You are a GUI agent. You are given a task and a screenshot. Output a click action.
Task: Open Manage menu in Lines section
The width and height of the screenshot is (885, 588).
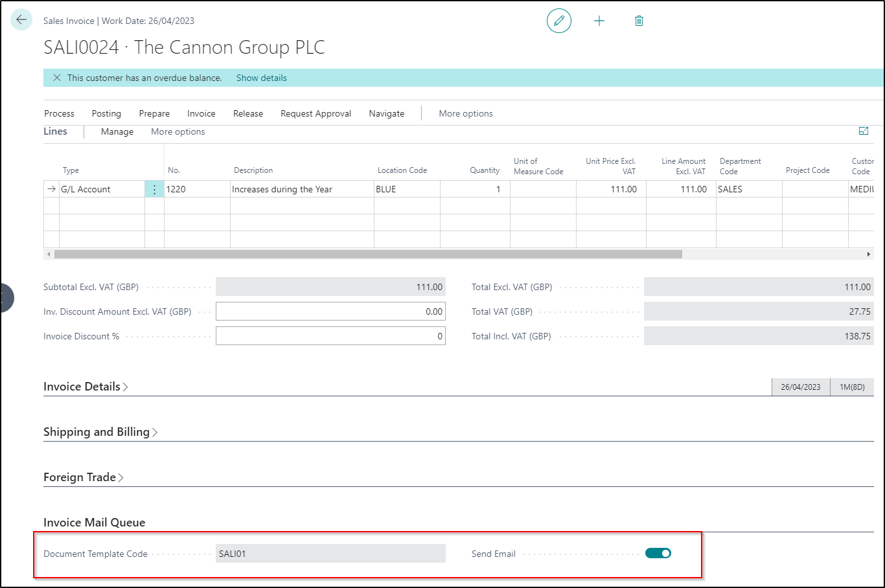pyautogui.click(x=117, y=131)
